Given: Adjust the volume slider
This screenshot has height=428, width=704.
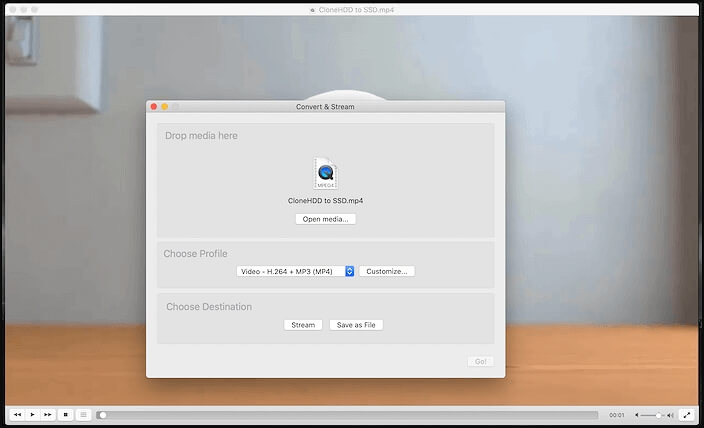Looking at the screenshot, I should tap(653, 414).
